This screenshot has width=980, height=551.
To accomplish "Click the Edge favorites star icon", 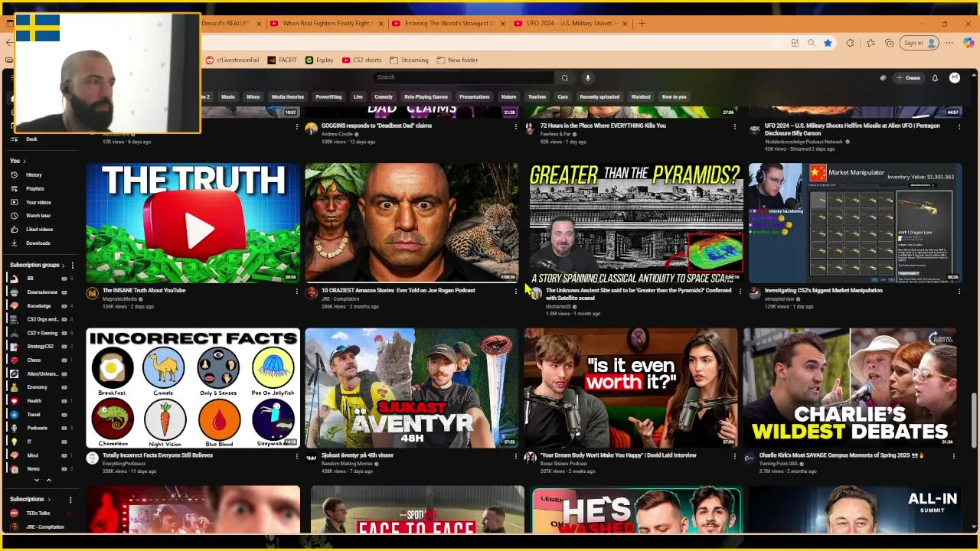I will [828, 43].
